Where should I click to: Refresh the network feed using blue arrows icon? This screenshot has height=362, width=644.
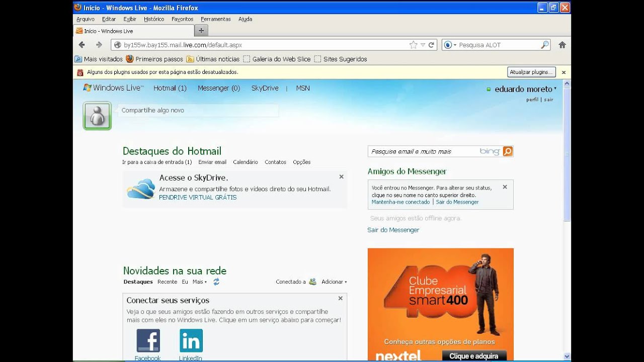point(216,282)
